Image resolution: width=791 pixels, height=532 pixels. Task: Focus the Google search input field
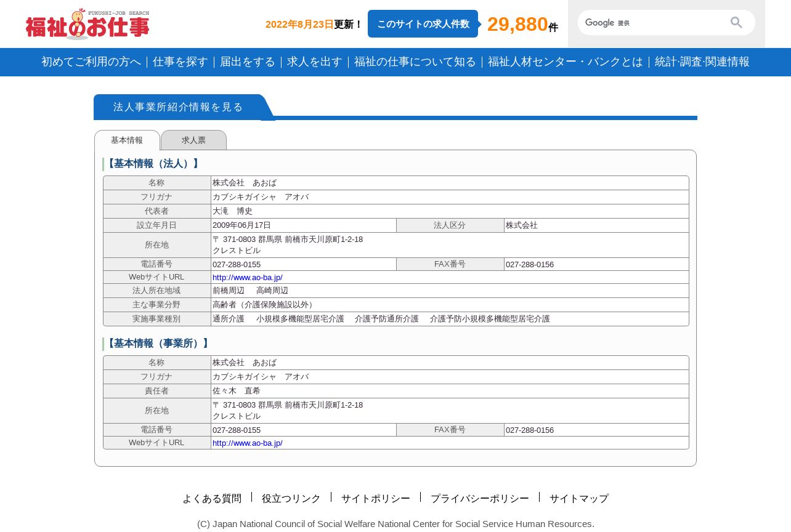click(653, 23)
